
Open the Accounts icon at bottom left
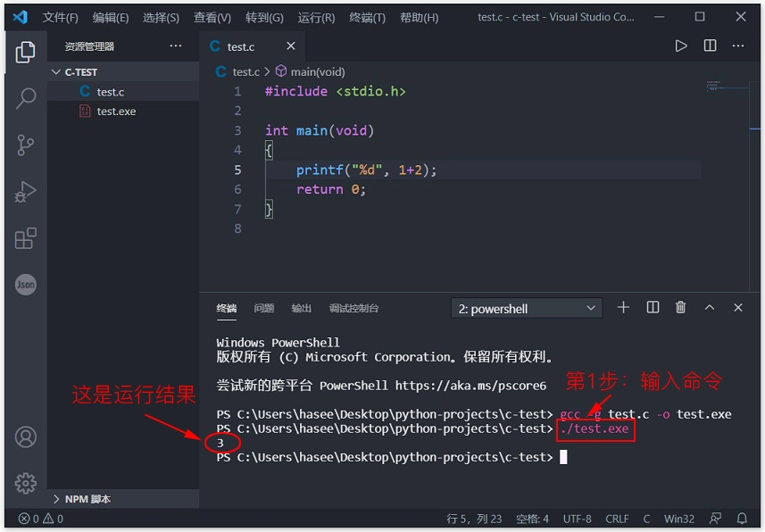(25, 436)
